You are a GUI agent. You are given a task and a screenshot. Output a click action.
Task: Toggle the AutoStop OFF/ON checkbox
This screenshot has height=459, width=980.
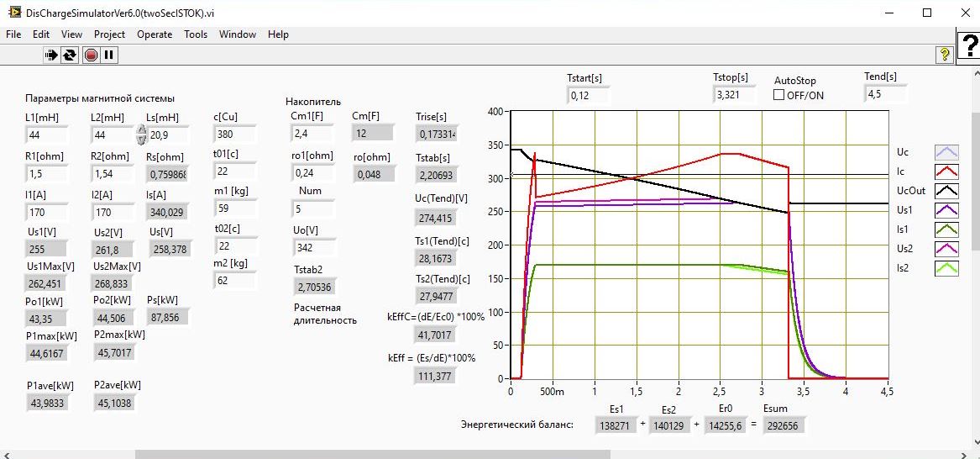point(779,95)
